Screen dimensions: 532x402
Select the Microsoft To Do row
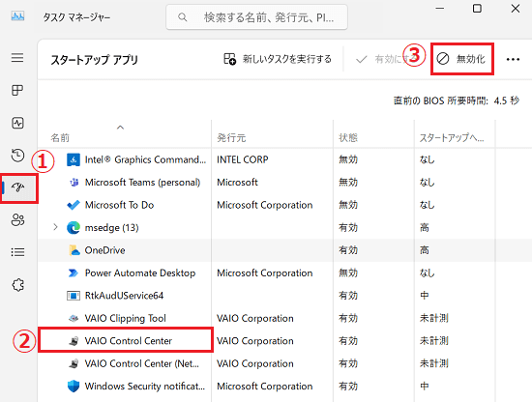click(x=284, y=205)
